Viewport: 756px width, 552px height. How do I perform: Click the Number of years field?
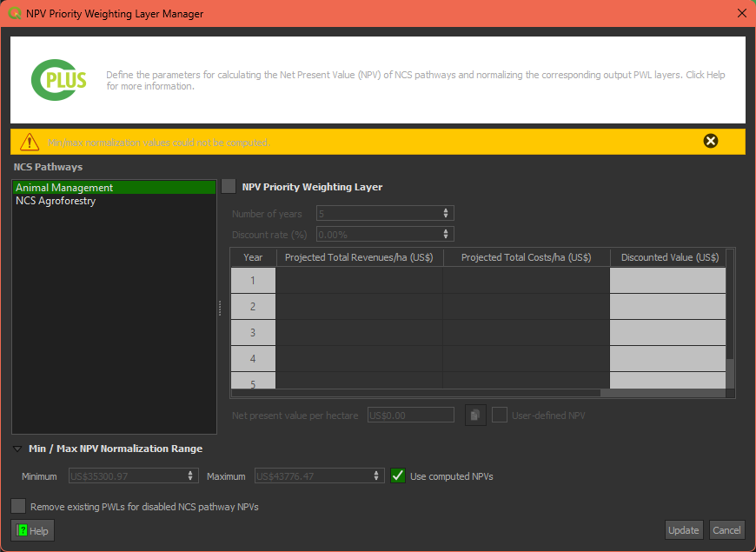(385, 213)
